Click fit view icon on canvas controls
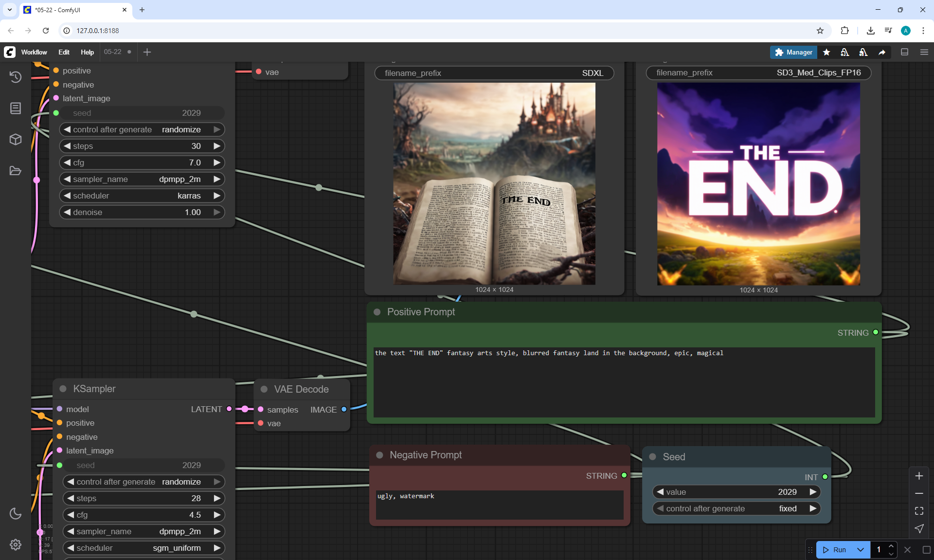 pyautogui.click(x=919, y=511)
